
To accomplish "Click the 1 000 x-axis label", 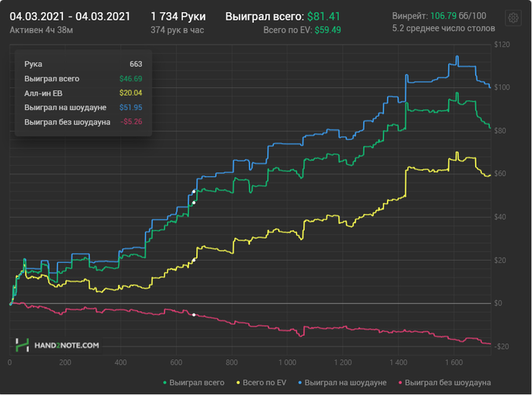I will (x=287, y=362).
